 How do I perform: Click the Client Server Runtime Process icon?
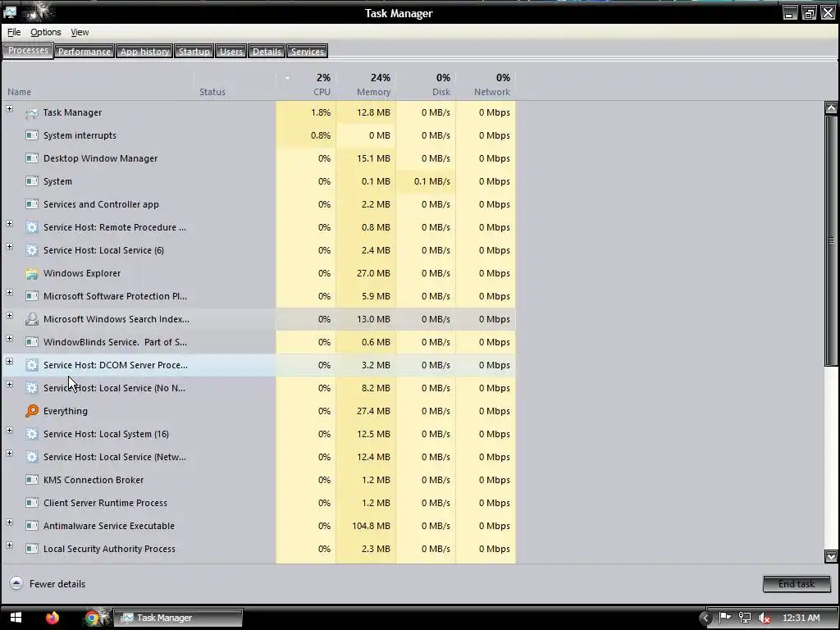click(x=32, y=503)
